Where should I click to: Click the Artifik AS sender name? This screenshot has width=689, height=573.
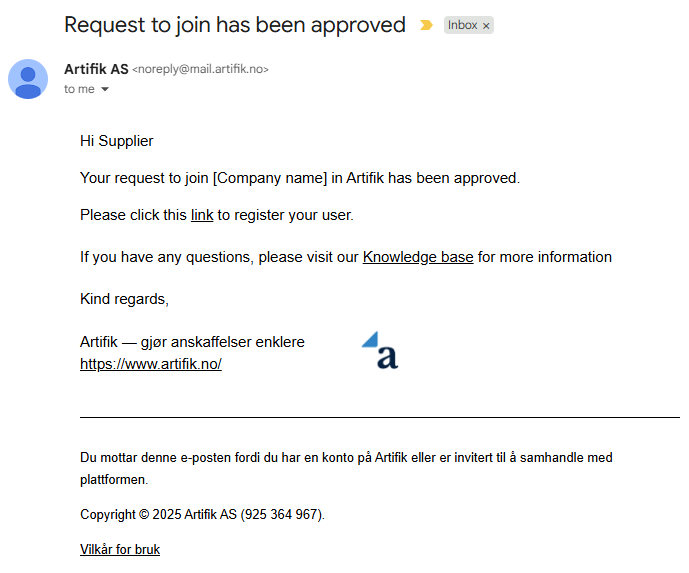96,69
